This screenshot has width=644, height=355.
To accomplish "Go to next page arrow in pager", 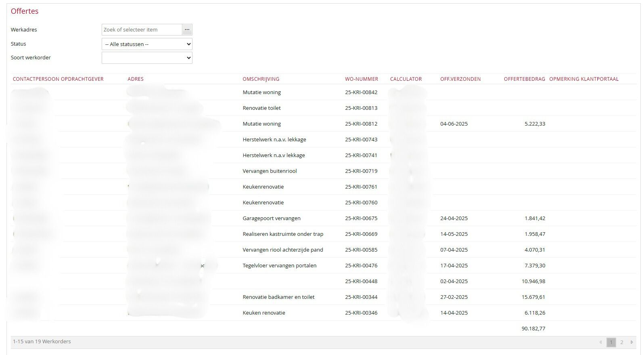I will [x=631, y=342].
